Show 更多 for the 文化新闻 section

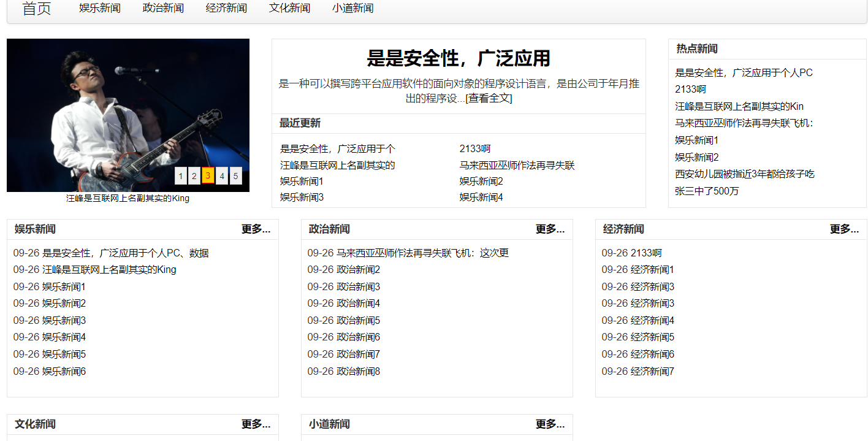point(256,424)
